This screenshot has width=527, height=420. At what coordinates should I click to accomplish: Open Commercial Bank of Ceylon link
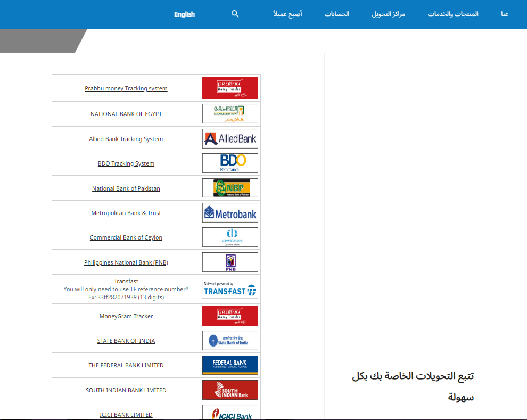pyautogui.click(x=126, y=237)
